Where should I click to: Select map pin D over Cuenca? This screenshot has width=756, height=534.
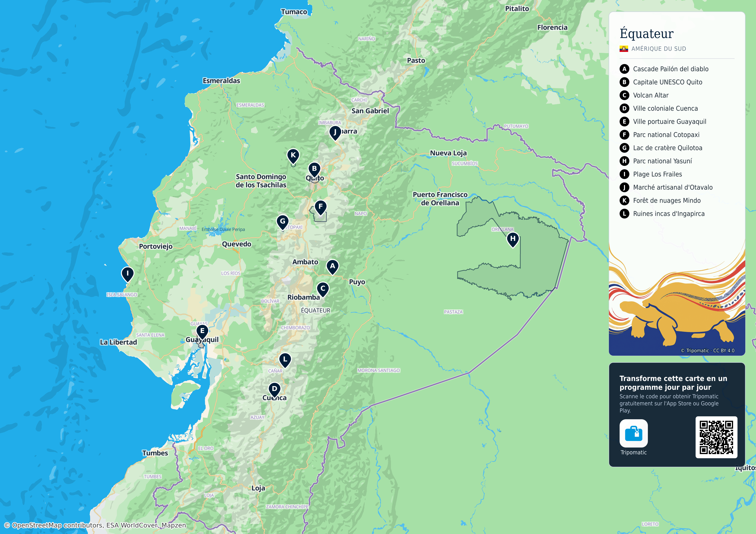click(x=274, y=390)
